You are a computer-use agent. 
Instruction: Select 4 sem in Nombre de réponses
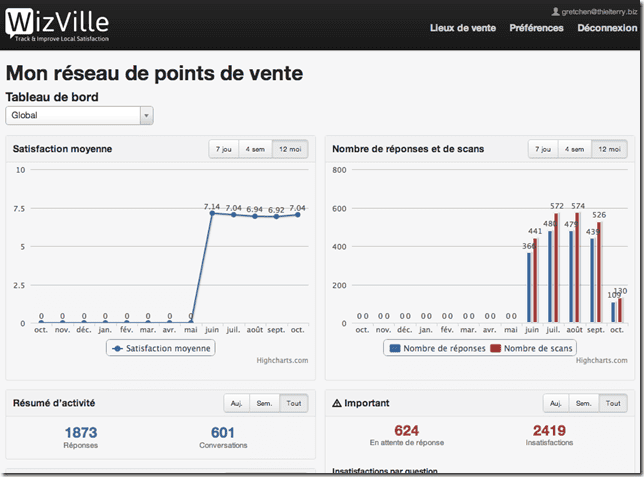tap(575, 149)
